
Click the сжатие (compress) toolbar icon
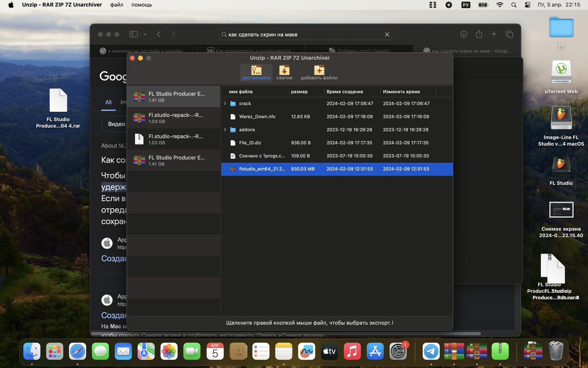tap(284, 73)
